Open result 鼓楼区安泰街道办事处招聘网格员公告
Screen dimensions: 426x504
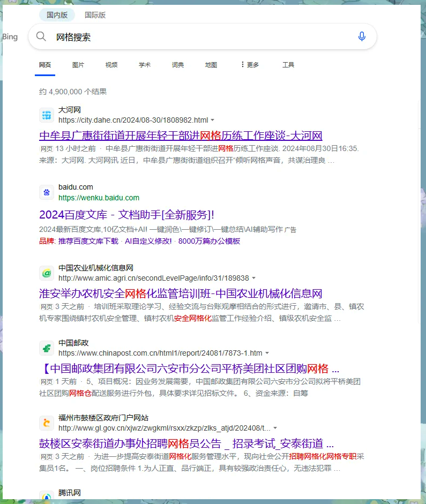186,443
